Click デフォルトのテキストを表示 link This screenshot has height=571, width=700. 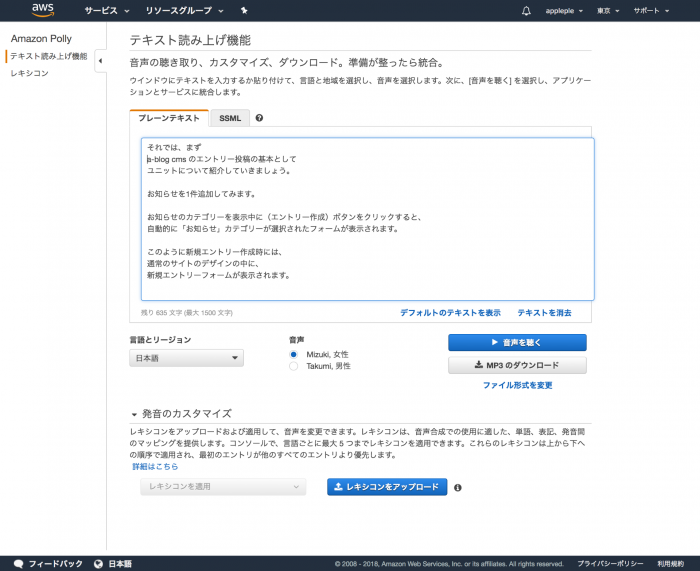450,313
